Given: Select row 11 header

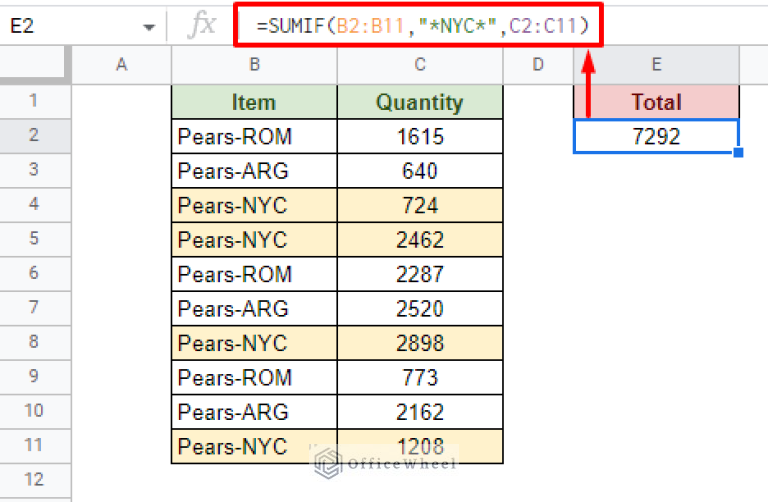Looking at the screenshot, I should [x=35, y=445].
